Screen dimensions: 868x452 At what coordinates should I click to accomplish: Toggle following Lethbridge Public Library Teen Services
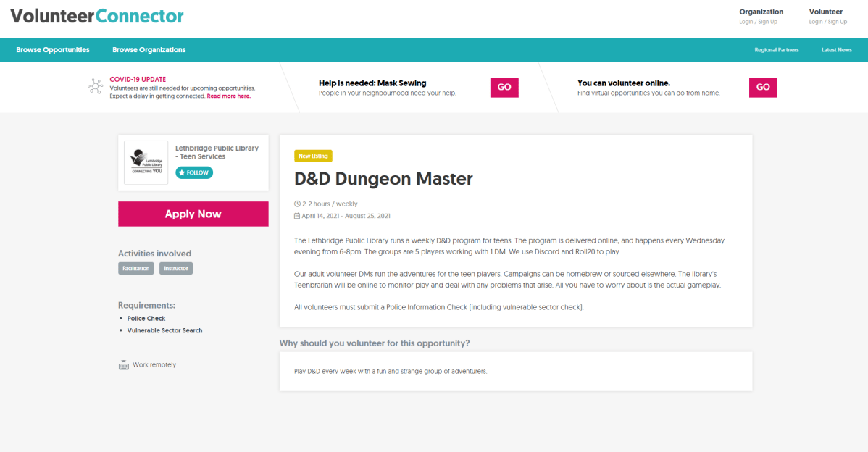point(193,172)
